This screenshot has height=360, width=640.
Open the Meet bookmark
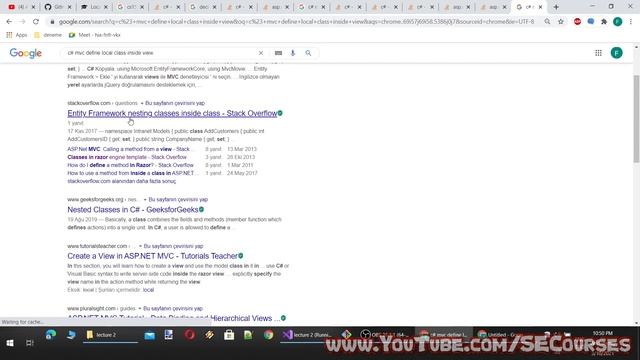95,35
